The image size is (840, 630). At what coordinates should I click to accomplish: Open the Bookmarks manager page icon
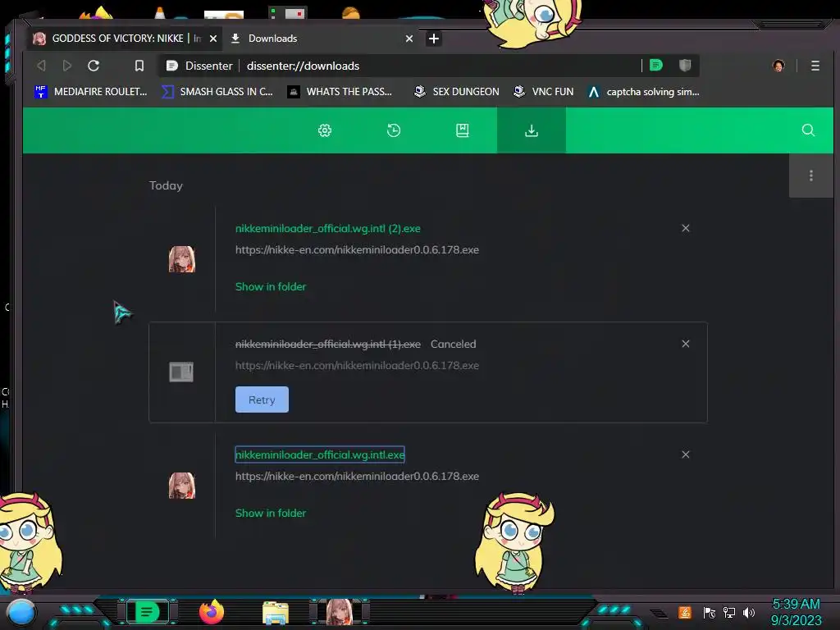463,130
